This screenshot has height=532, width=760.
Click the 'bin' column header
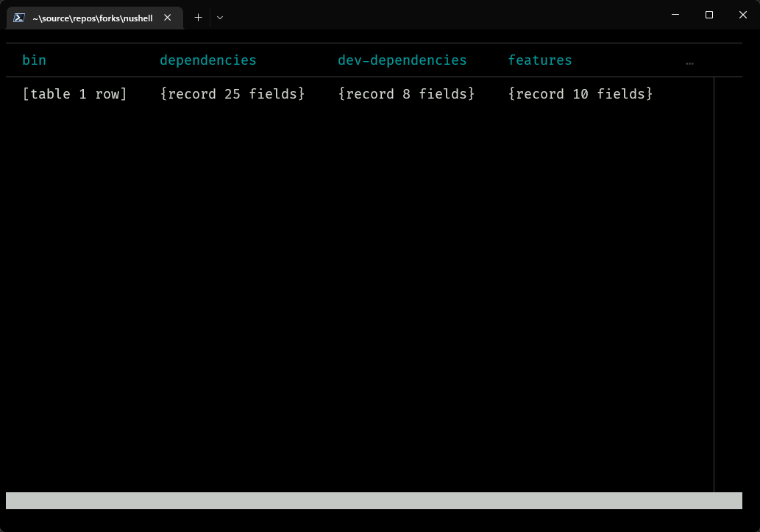tap(34, 60)
